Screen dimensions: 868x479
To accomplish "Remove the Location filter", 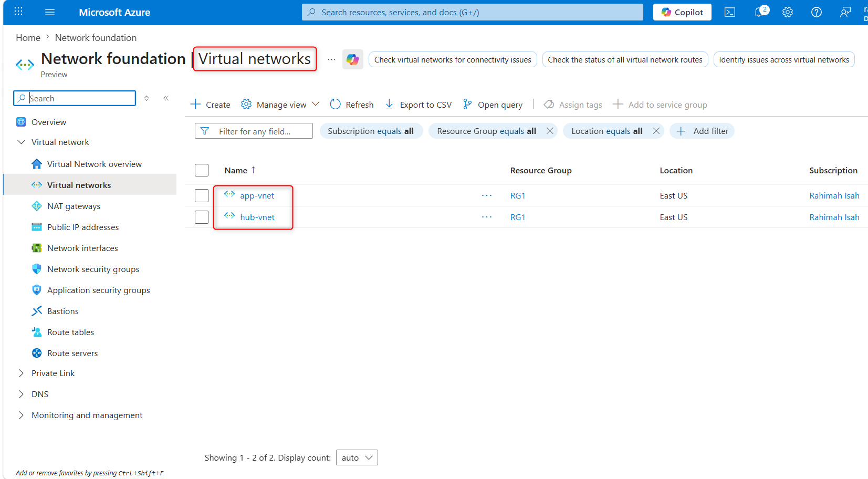I will (656, 131).
